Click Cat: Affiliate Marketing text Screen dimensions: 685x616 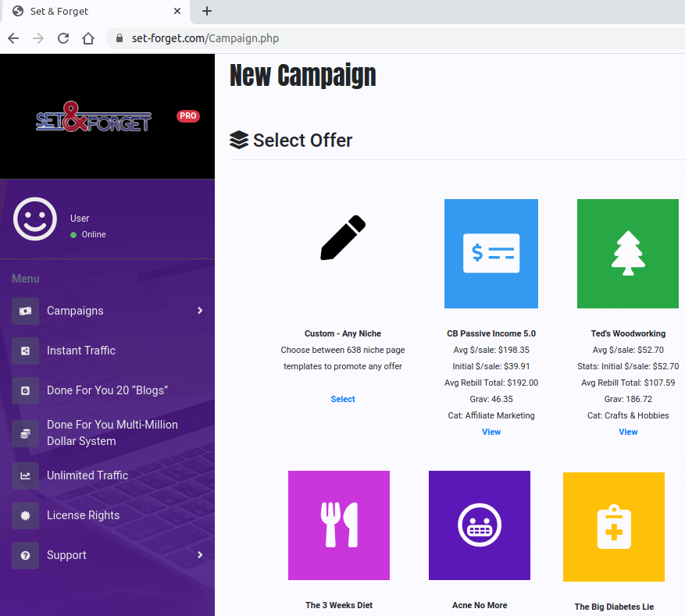click(x=491, y=415)
